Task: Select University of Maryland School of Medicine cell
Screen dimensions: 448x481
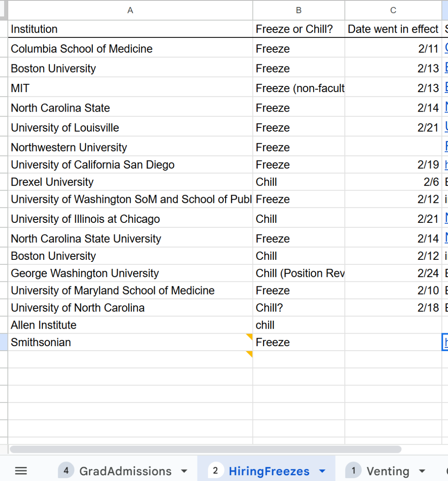Action: click(130, 290)
